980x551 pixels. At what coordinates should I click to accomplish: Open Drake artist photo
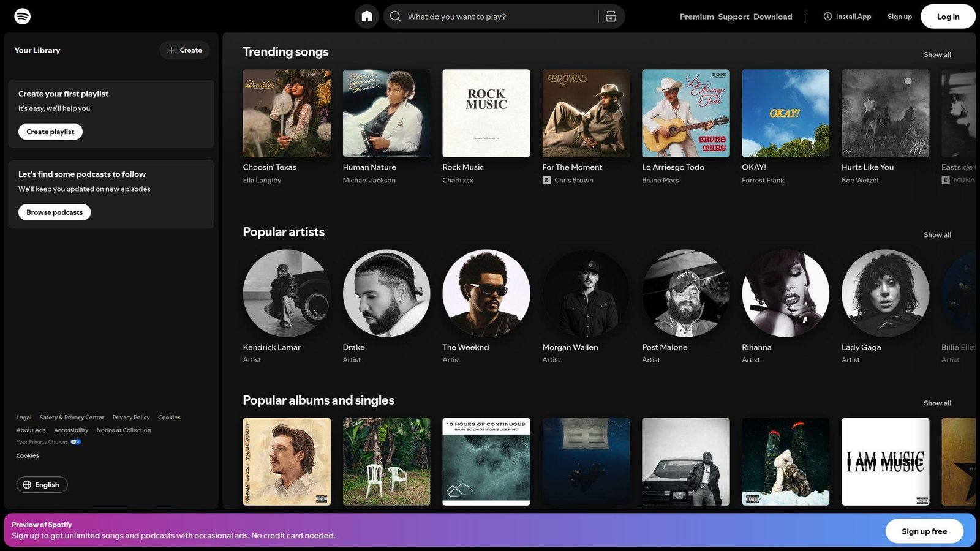tap(386, 293)
